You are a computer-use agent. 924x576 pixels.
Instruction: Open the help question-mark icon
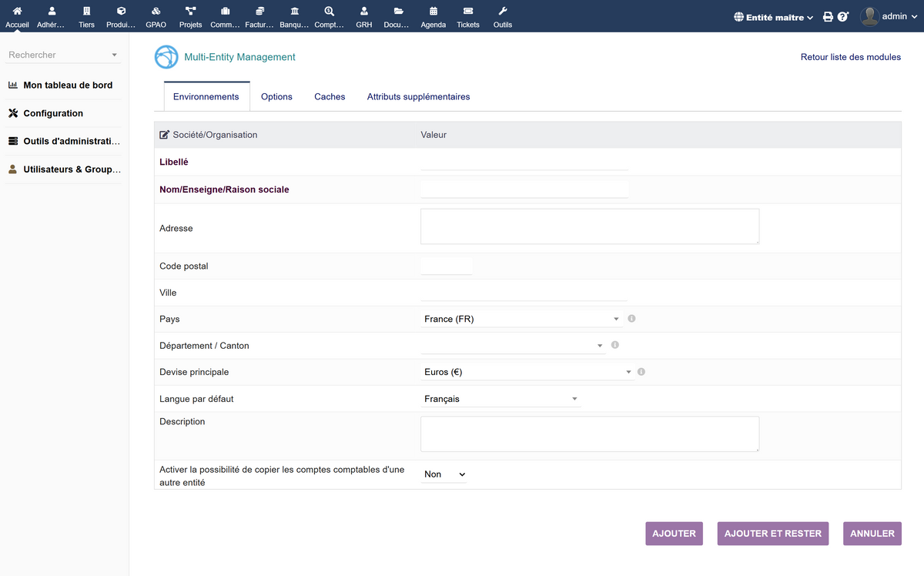(842, 15)
